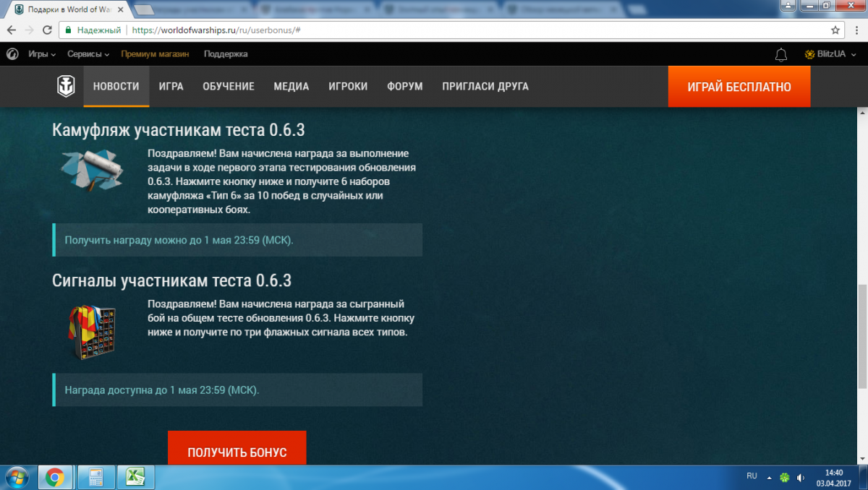Image resolution: width=868 pixels, height=490 pixels.
Task: Open Chrome's three-dot menu
Action: pos(856,30)
